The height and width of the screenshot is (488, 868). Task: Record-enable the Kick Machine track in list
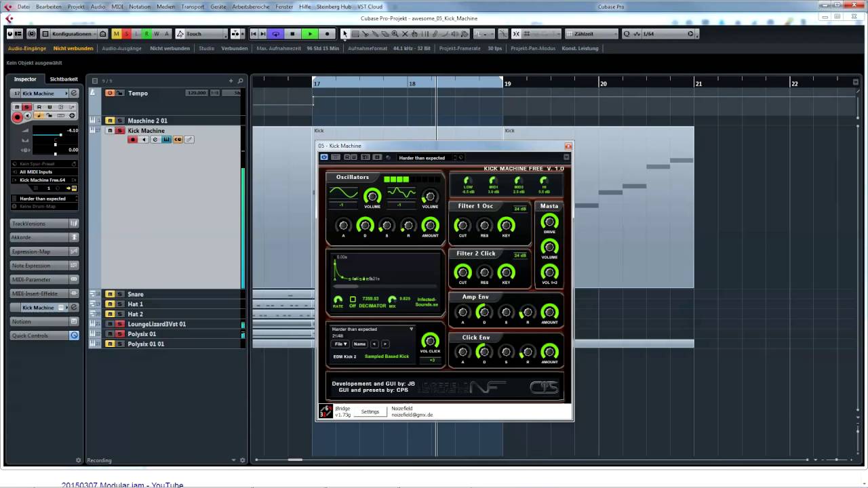tap(132, 140)
